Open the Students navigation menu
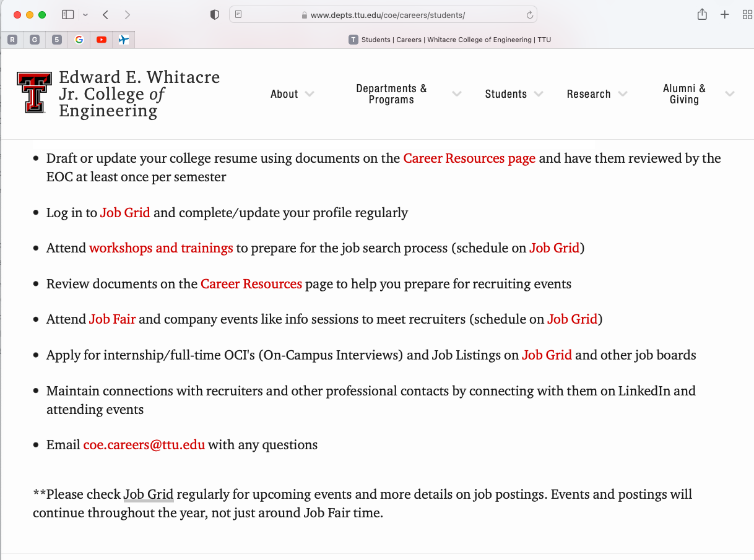 506,94
